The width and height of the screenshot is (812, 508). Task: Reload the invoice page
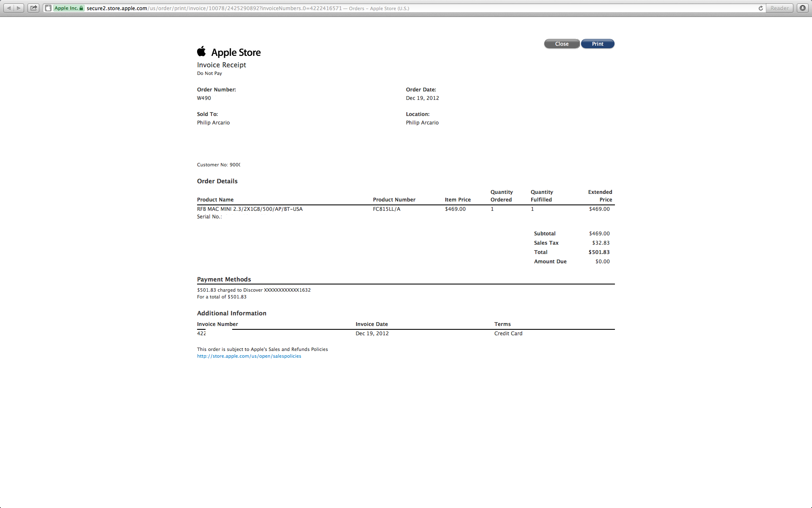761,8
